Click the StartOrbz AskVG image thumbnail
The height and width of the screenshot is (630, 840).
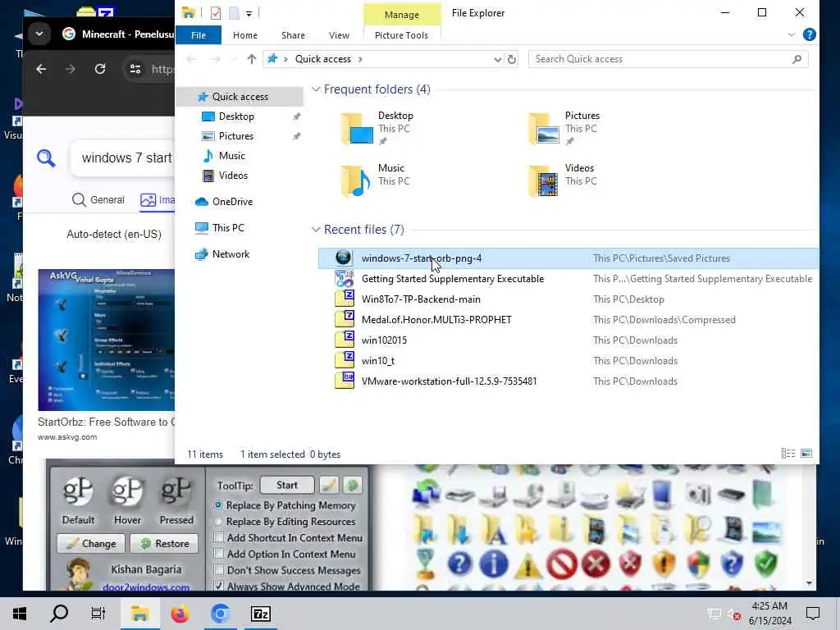(x=106, y=340)
